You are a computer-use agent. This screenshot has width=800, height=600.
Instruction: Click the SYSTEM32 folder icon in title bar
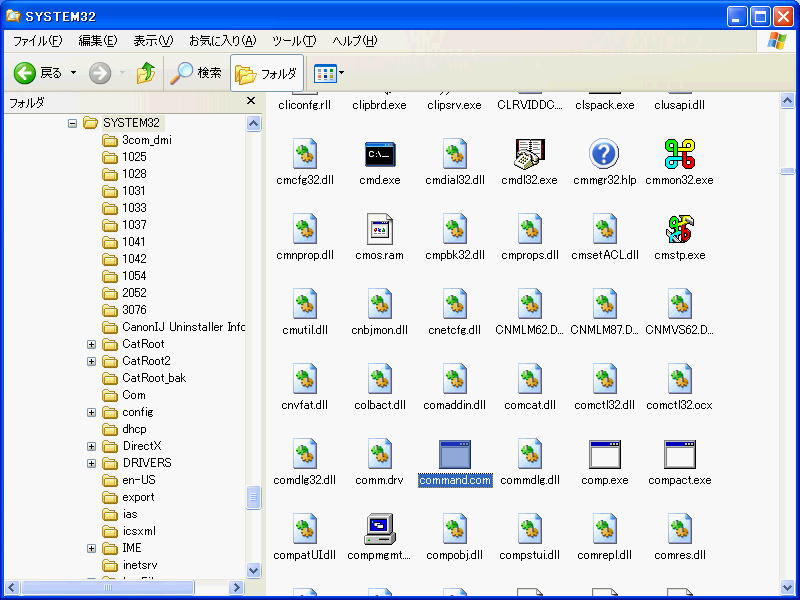coord(13,16)
